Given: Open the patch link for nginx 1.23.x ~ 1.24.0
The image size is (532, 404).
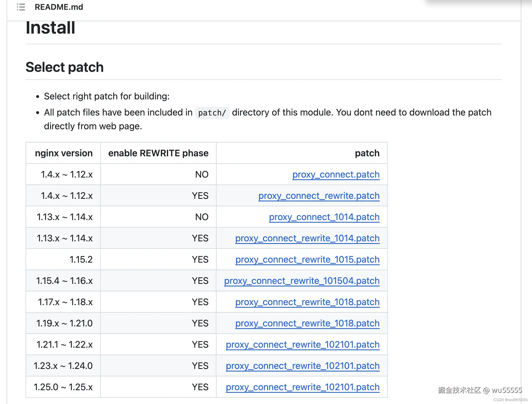Looking at the screenshot, I should (302, 366).
